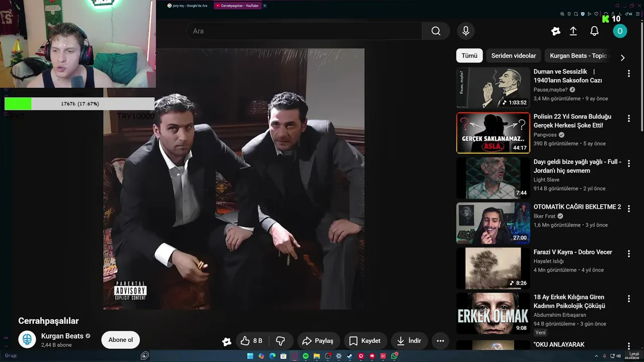Open options for Farazi V Kayra video
Image resolution: width=644 pixels, height=362 pixels.
click(628, 254)
